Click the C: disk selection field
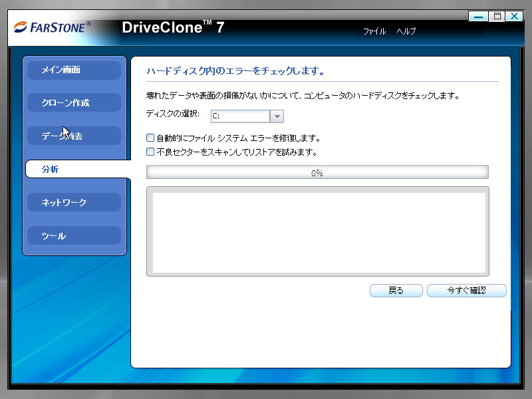Image resolution: width=532 pixels, height=399 pixels. pos(240,116)
